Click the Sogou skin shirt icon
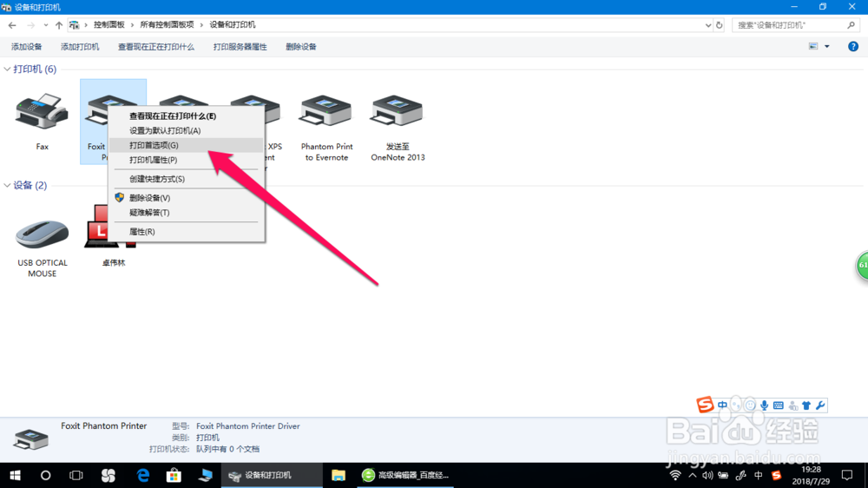The width and height of the screenshot is (868, 488). click(806, 406)
